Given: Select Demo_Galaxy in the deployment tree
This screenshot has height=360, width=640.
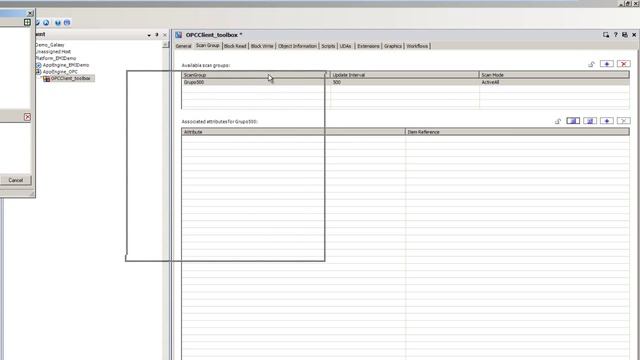Looking at the screenshot, I should 50,45.
